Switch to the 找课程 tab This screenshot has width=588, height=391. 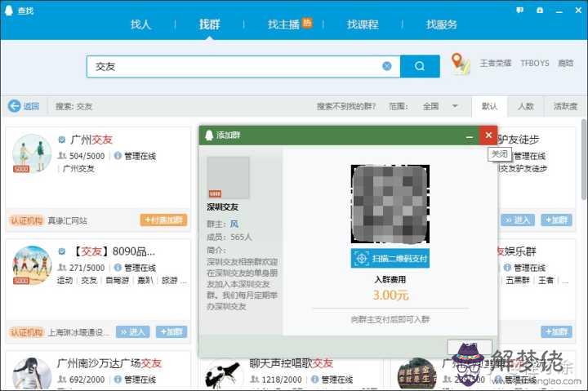coord(363,24)
